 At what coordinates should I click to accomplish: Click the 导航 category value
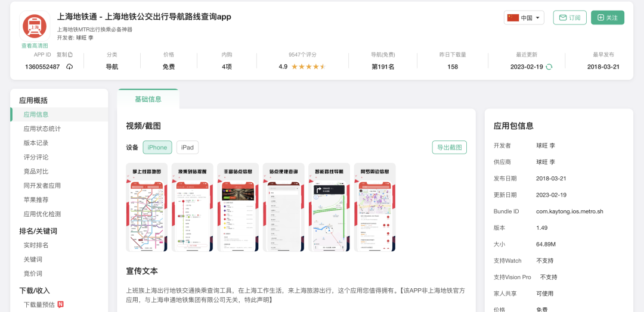(112, 67)
